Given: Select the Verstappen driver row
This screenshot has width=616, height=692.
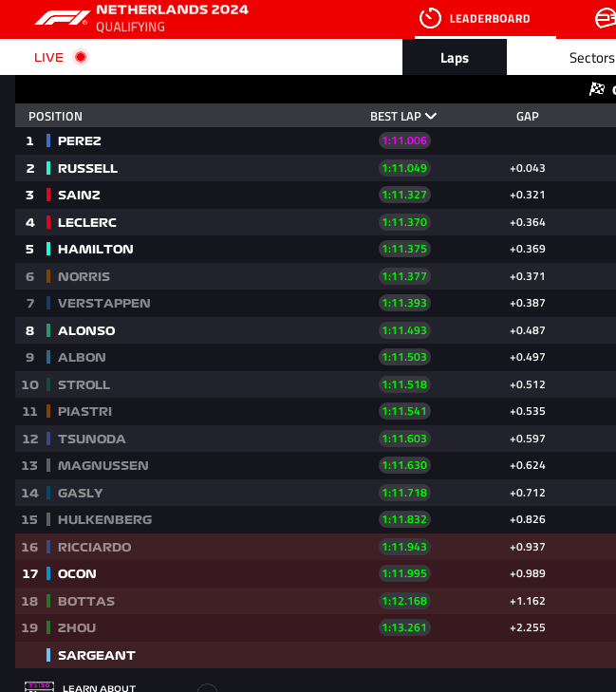Looking at the screenshot, I should [315, 303].
